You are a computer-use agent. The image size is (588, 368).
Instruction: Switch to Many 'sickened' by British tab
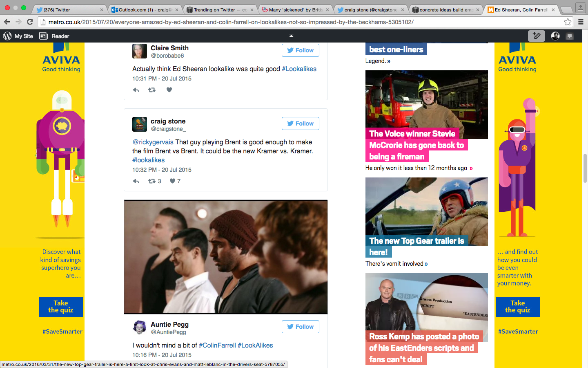pos(296,10)
